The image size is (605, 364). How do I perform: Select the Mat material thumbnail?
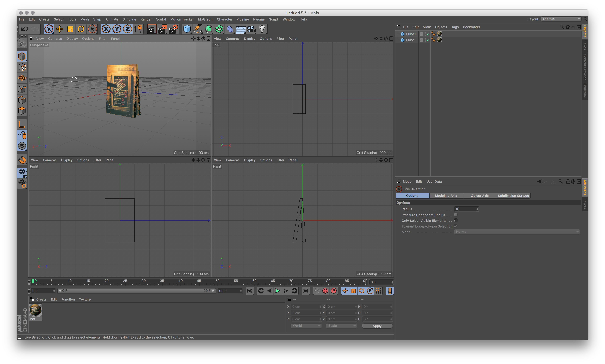pyautogui.click(x=35, y=310)
